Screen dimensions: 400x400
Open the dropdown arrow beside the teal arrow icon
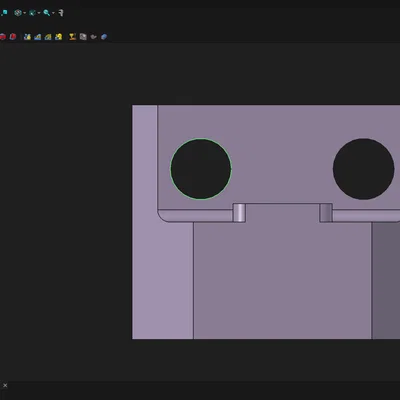pos(39,13)
